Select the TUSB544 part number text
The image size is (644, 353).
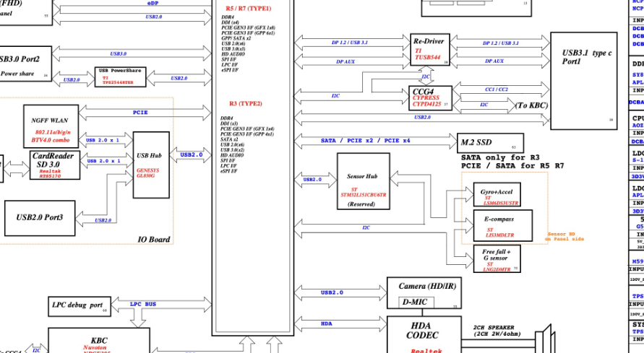pyautogui.click(x=427, y=58)
